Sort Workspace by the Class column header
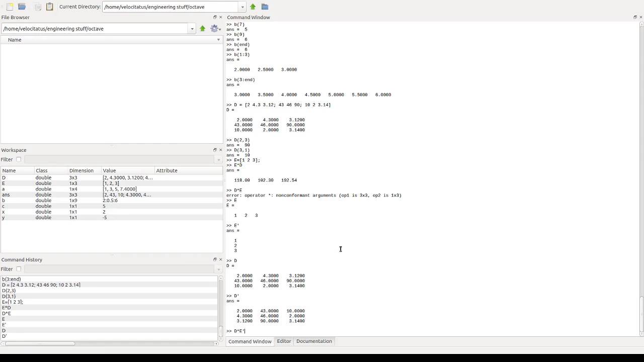The width and height of the screenshot is (644, 362). tap(51, 170)
